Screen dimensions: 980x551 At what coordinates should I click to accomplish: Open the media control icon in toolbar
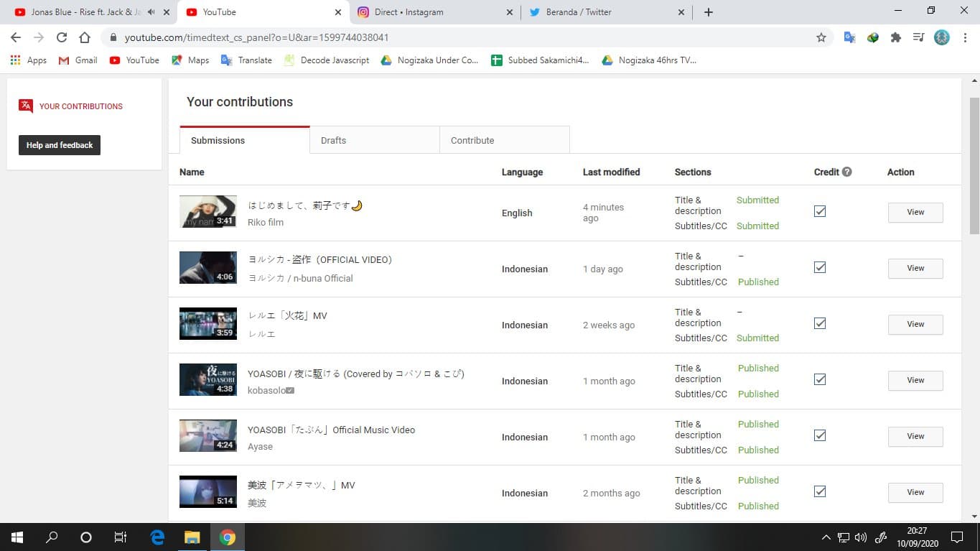click(x=918, y=37)
